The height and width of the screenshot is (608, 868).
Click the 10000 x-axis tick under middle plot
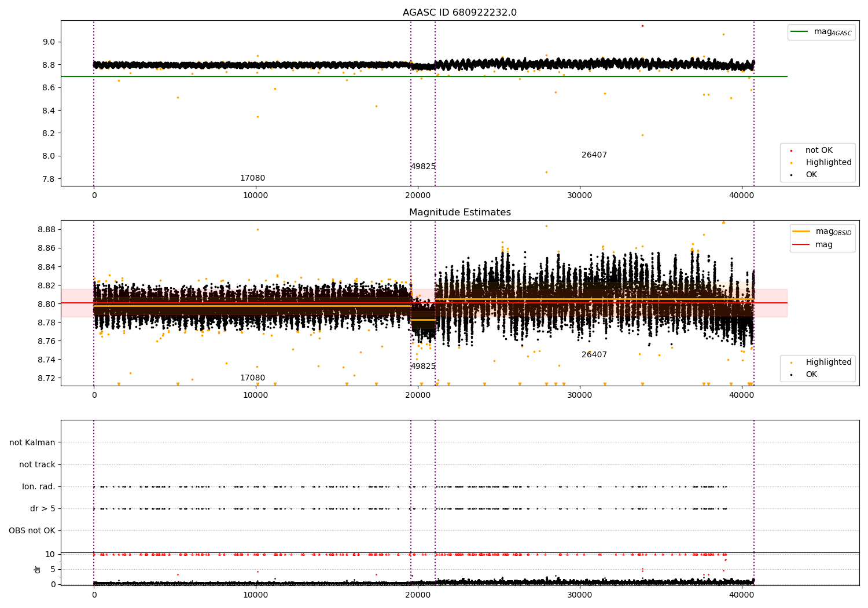[256, 395]
